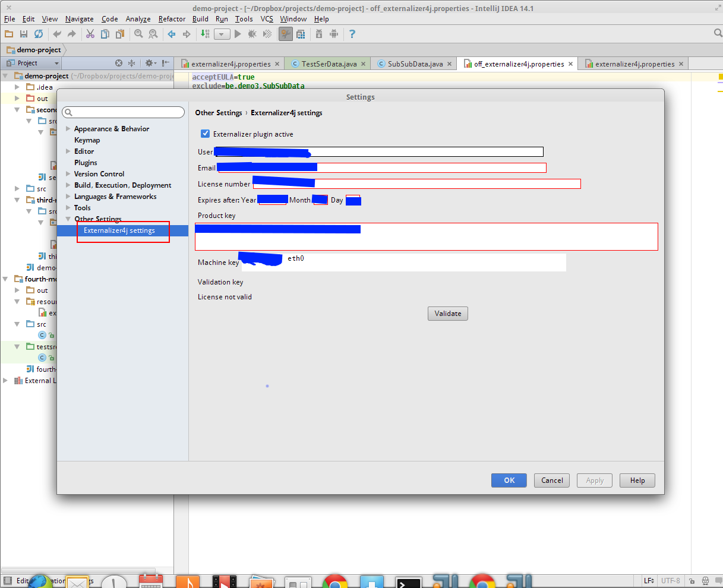This screenshot has width=723, height=588.
Task: Expand Appearance & Behavior settings node
Action: tap(68, 129)
